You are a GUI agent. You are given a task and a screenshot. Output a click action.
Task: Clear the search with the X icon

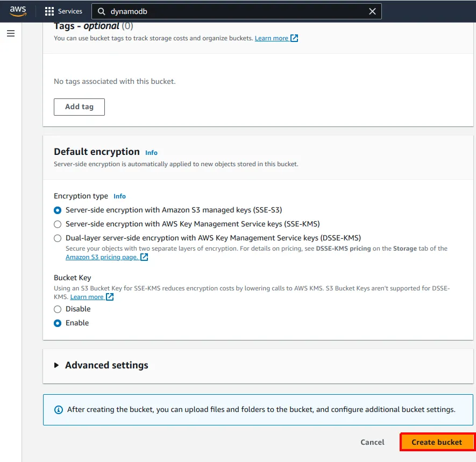point(372,11)
